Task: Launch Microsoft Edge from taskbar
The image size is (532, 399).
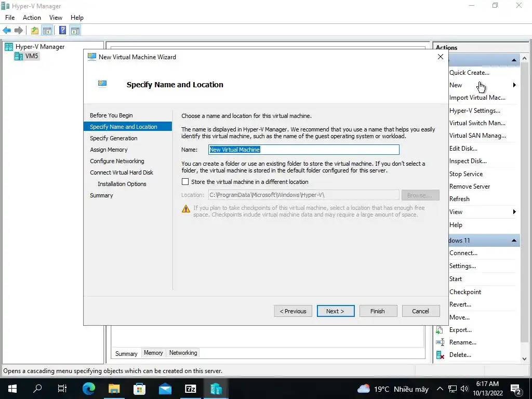Action: coord(89,389)
